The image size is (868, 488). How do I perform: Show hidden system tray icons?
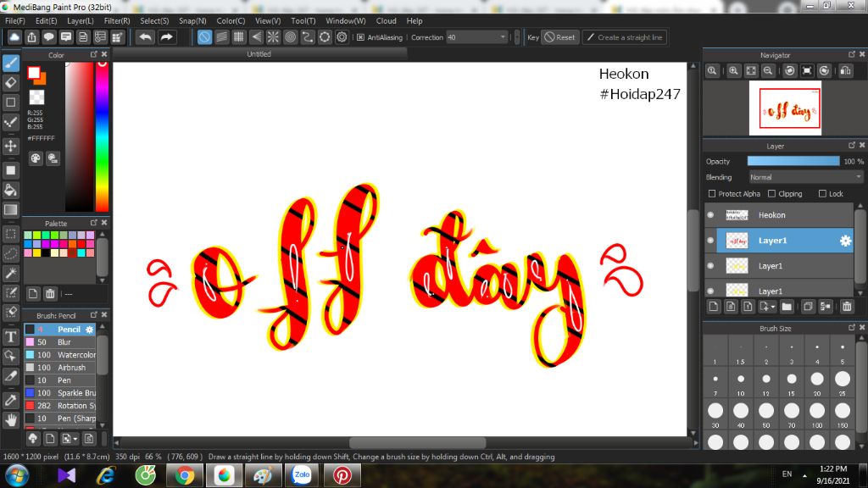click(804, 474)
